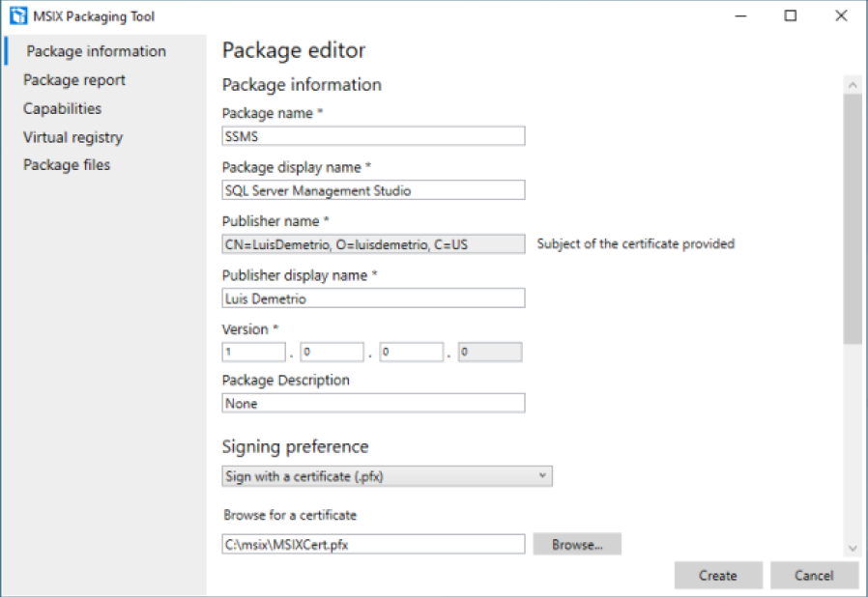Click the second version number field
This screenshot has width=868, height=597.
click(x=333, y=352)
